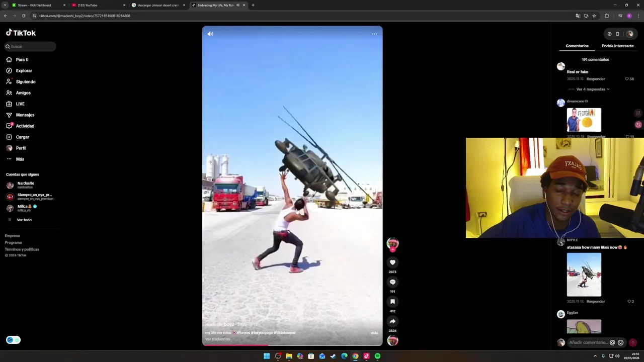Save the video with the bookmark icon

pos(392,302)
